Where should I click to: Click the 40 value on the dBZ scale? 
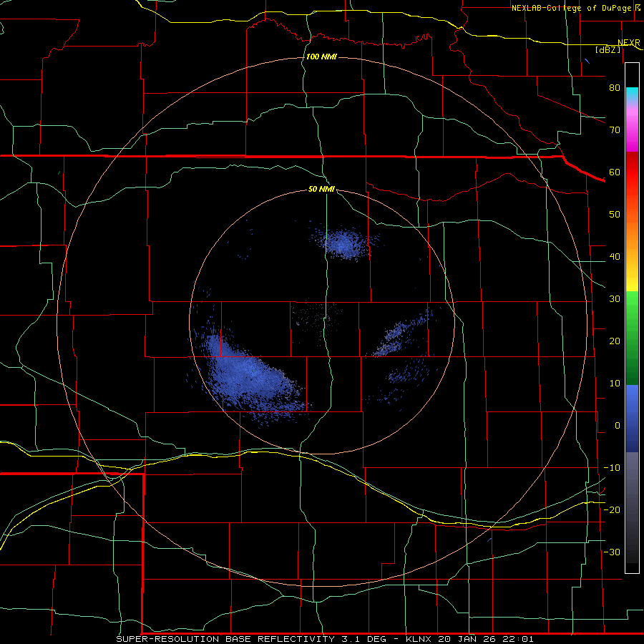click(615, 257)
